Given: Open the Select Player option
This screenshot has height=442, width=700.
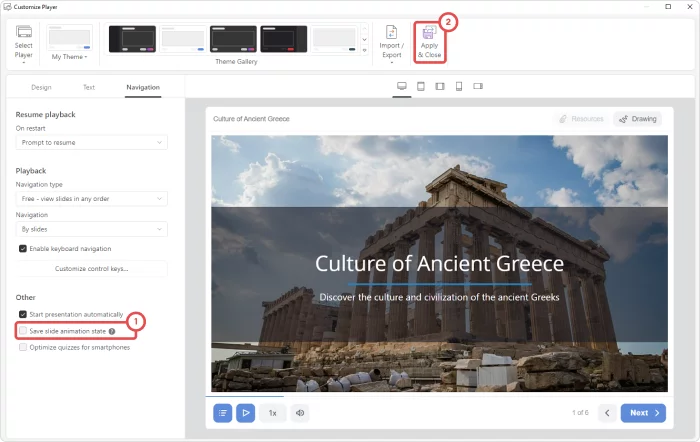Looking at the screenshot, I should point(24,43).
